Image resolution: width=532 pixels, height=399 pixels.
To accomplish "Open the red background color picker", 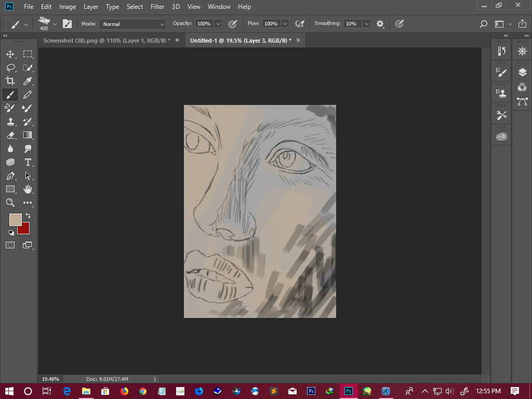I will (x=25, y=230).
